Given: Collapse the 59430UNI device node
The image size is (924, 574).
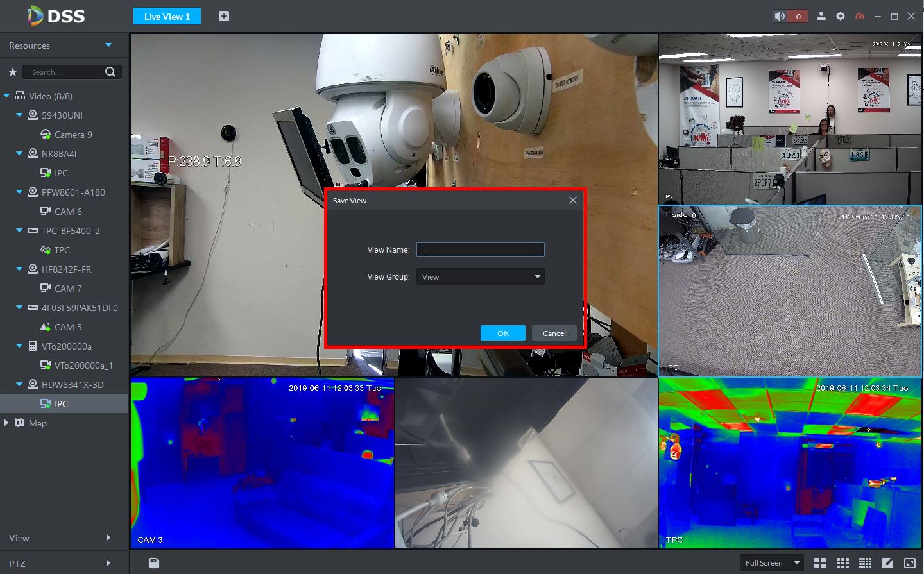Looking at the screenshot, I should click(19, 115).
